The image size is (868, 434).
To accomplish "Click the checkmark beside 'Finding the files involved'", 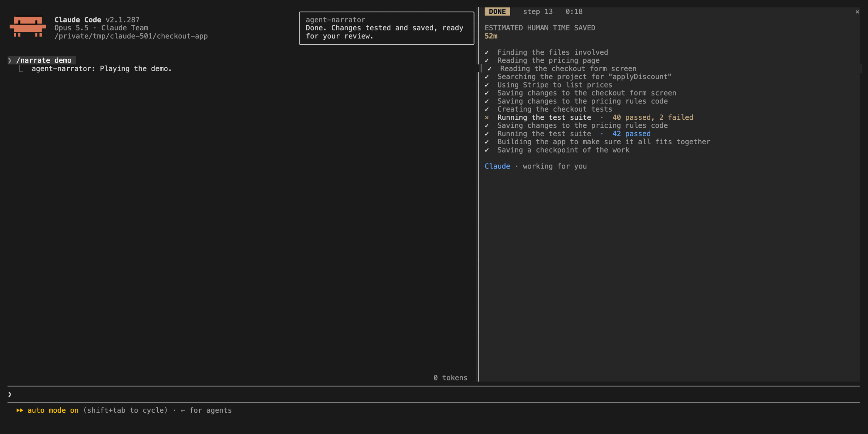I will [487, 52].
